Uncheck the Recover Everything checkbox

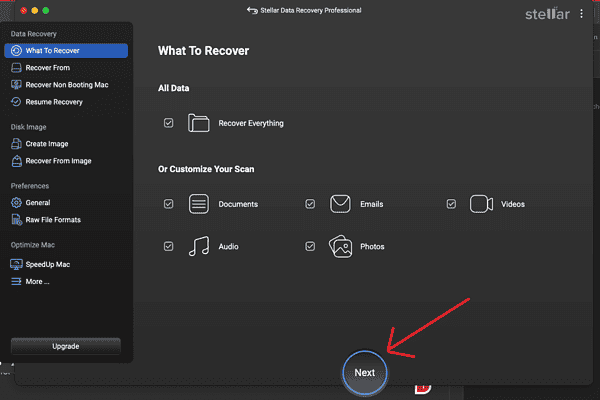point(168,123)
